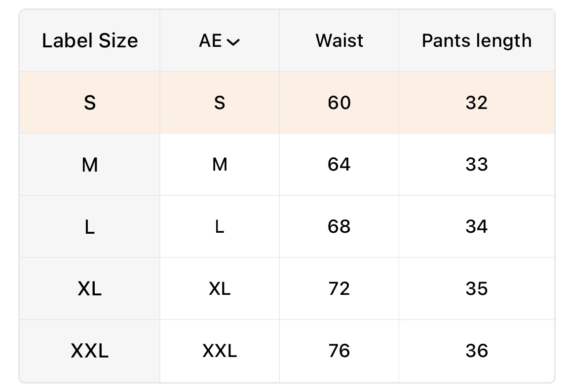Select the XL label size cell
This screenshot has height=392, width=566.
pos(90,289)
